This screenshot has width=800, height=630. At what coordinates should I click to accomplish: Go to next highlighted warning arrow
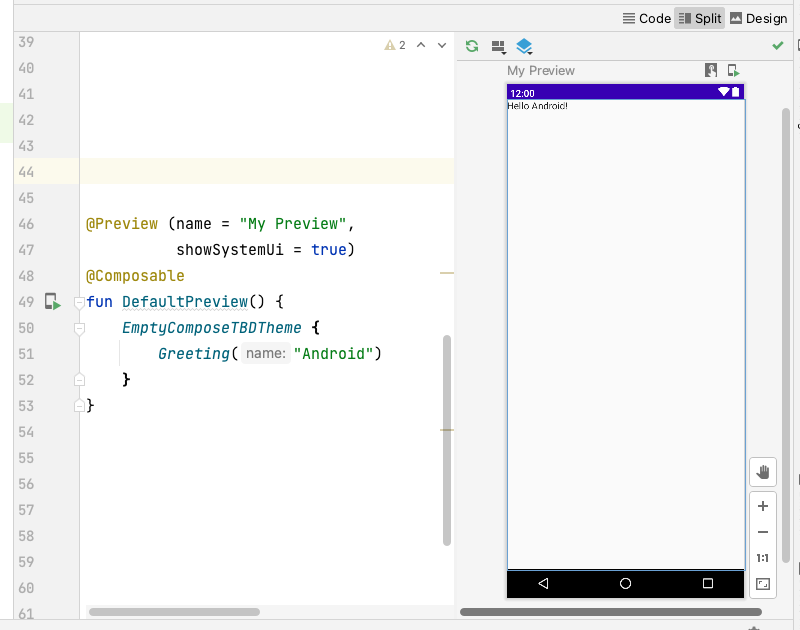click(x=441, y=45)
